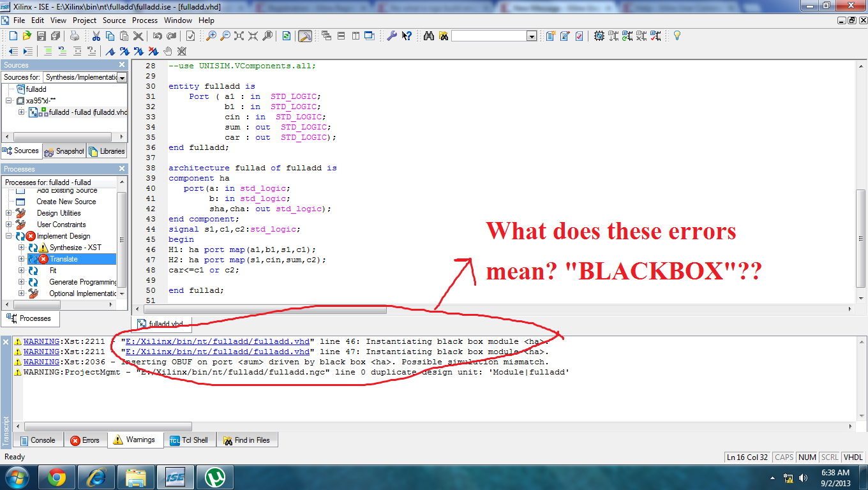
Task: Click the Copy icon in the toolbar
Action: [110, 36]
